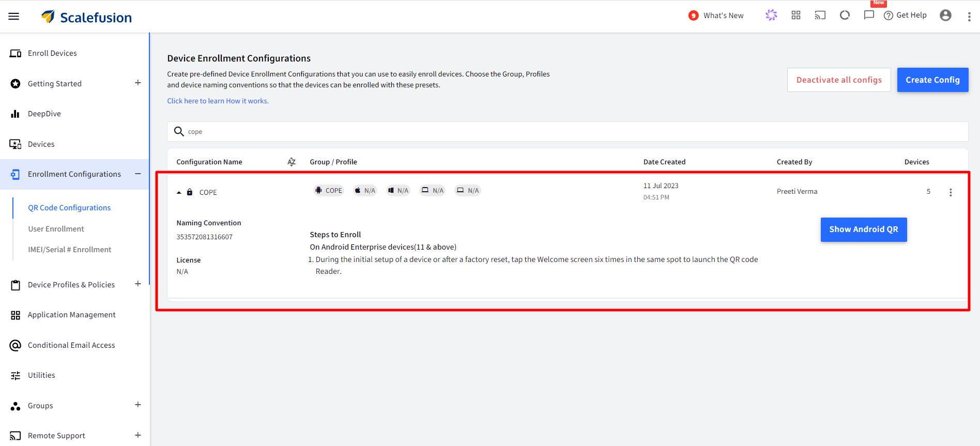The height and width of the screenshot is (446, 980).
Task: Click the Apple N/A profile chip
Action: (365, 191)
